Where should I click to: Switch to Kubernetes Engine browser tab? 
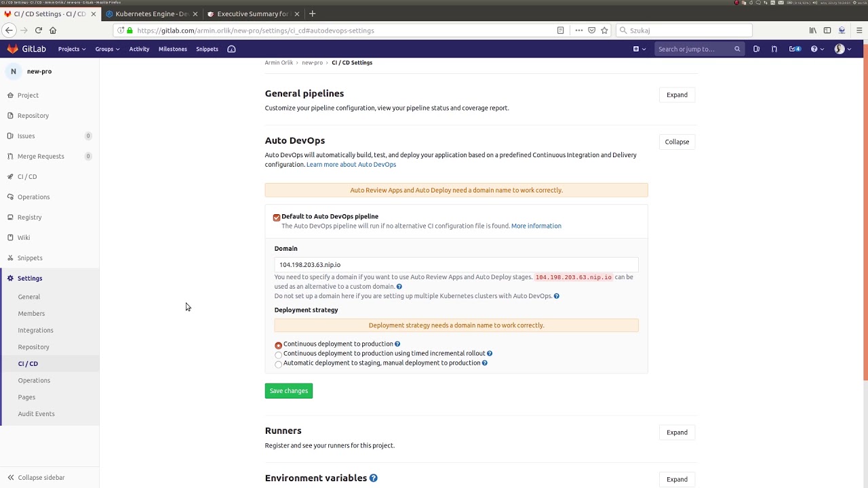tap(151, 14)
